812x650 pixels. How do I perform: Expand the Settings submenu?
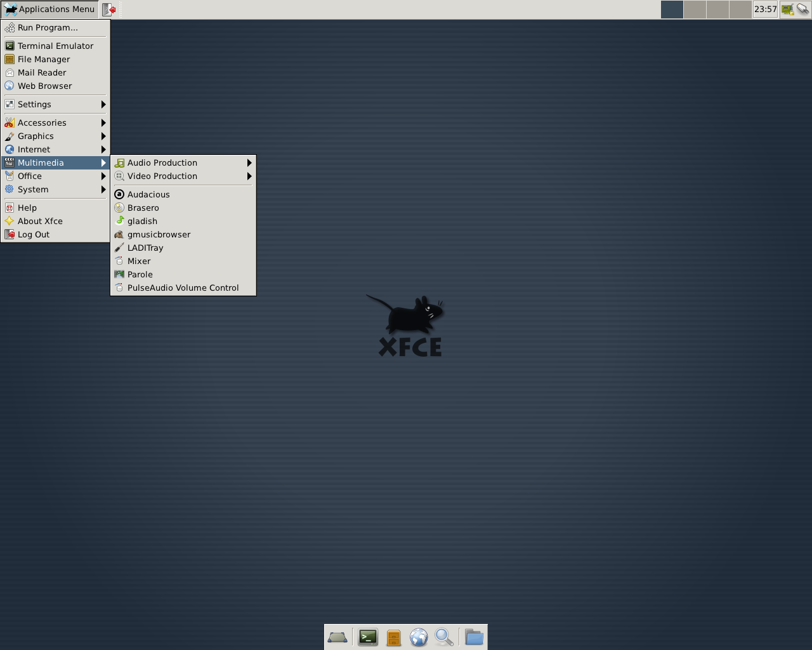click(x=55, y=104)
